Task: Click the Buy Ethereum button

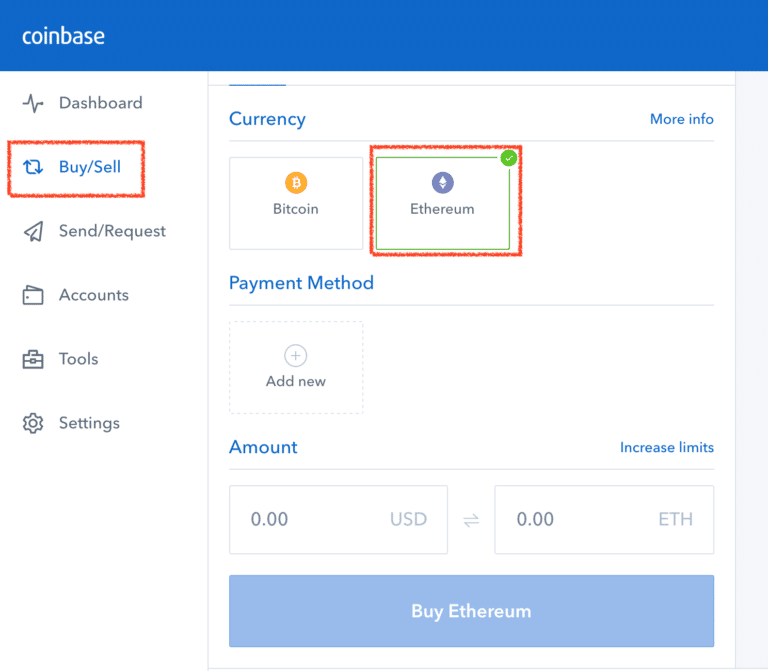Action: tap(471, 611)
